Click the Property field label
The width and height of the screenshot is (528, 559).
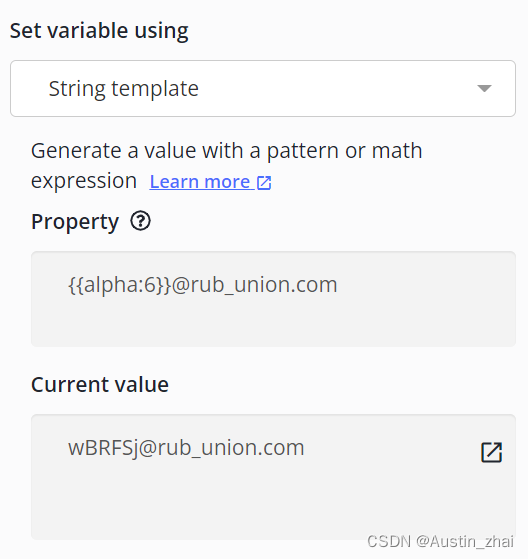(75, 222)
